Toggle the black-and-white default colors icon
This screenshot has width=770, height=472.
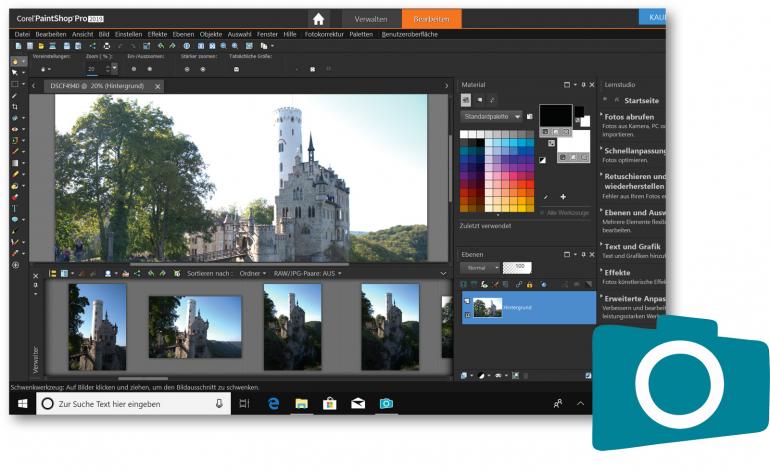[542, 160]
